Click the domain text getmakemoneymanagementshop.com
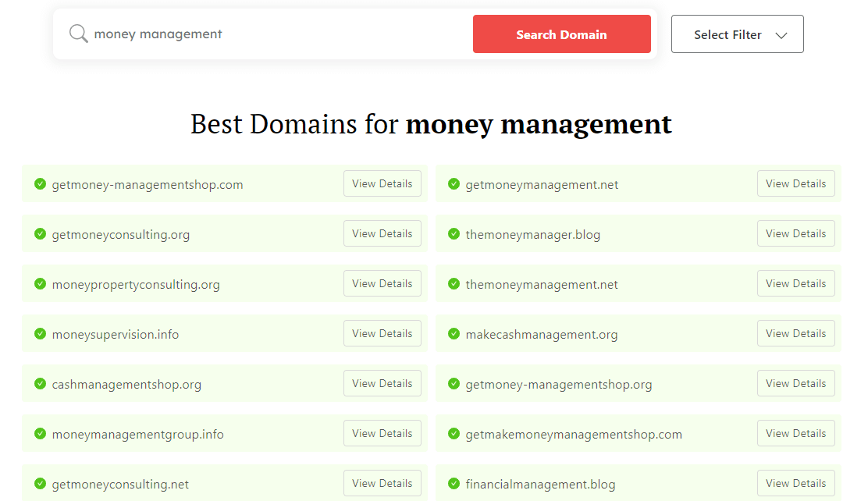This screenshot has width=868, height=501. point(574,434)
